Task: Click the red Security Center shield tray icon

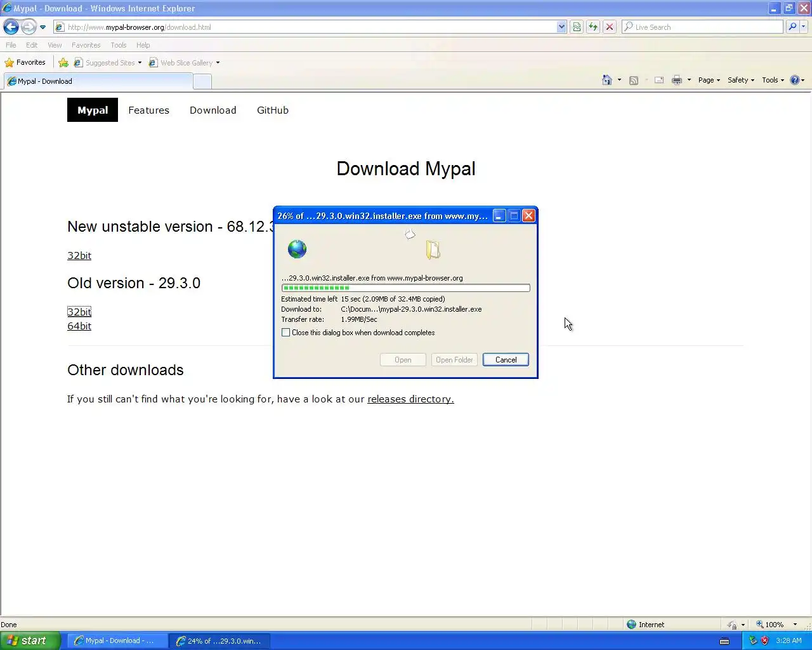Action: (x=765, y=640)
